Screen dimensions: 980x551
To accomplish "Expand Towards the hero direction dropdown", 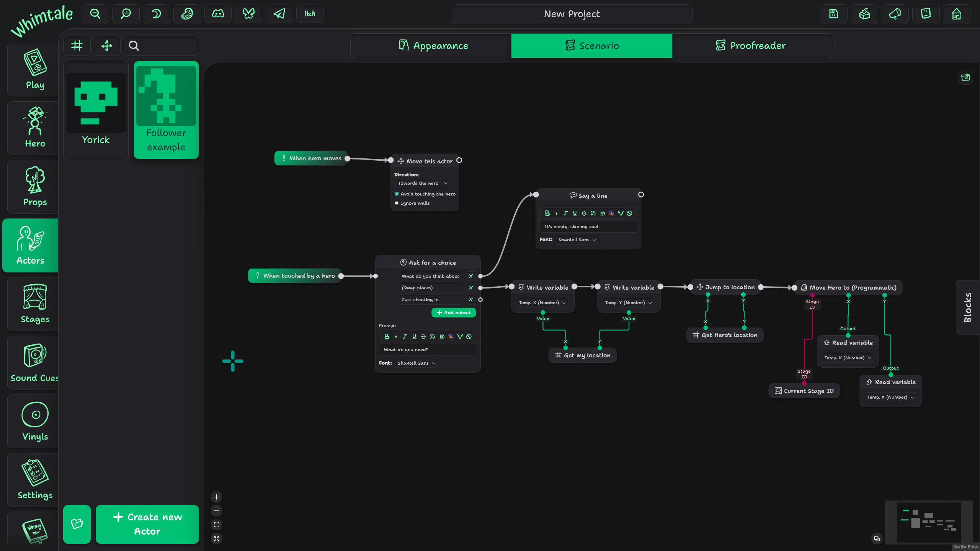I will pyautogui.click(x=422, y=183).
